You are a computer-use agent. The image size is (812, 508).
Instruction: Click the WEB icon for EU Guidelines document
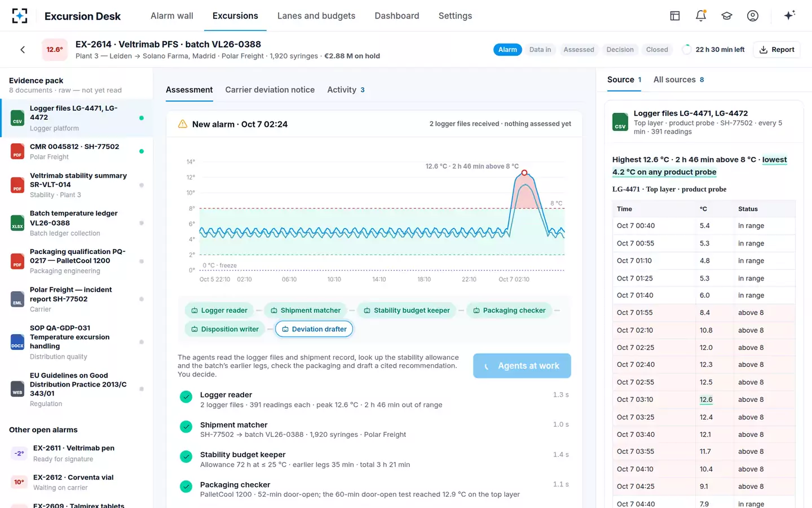[x=17, y=389]
